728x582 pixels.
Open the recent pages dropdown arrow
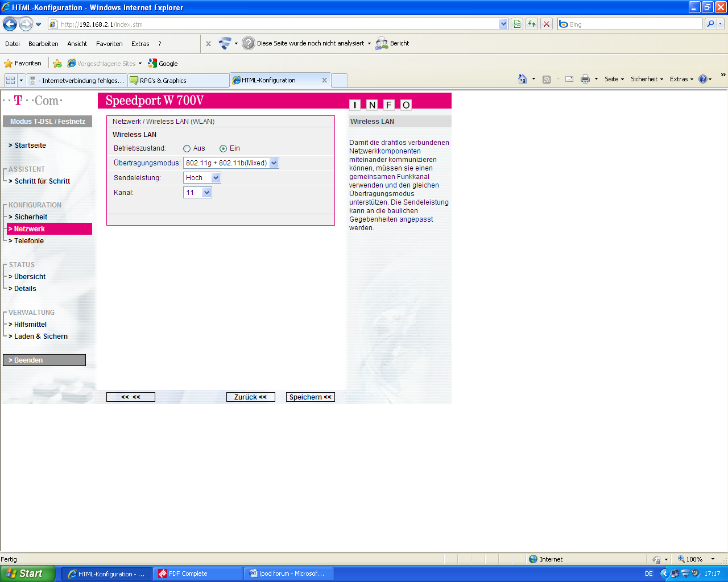click(39, 24)
